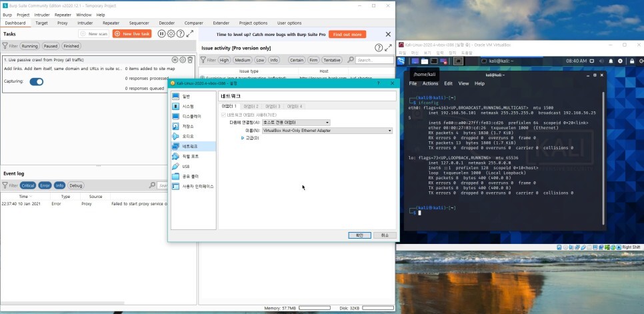Viewport: 644px width, 314px height.
Task: Pause the Live passive crawl task
Action: [175, 60]
